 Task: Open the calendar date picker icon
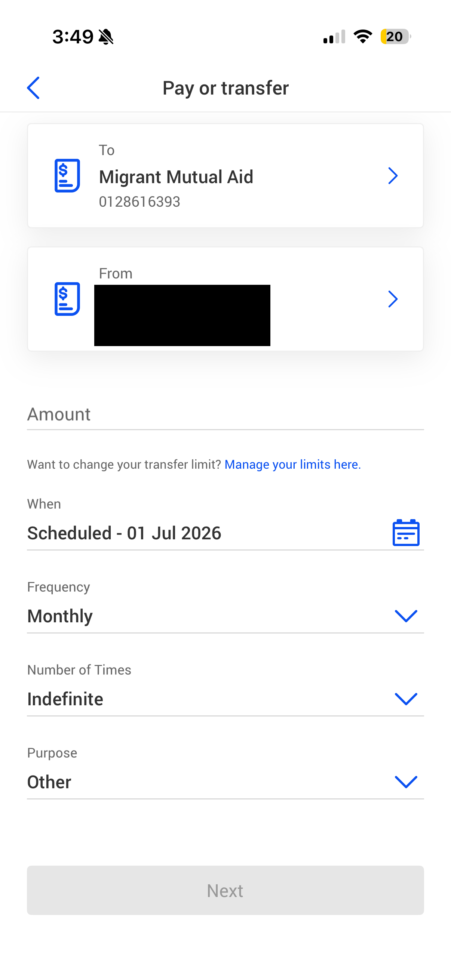click(x=406, y=533)
